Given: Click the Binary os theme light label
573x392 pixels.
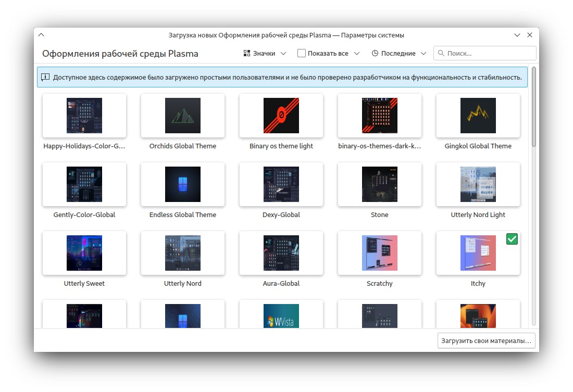Looking at the screenshot, I should [281, 146].
